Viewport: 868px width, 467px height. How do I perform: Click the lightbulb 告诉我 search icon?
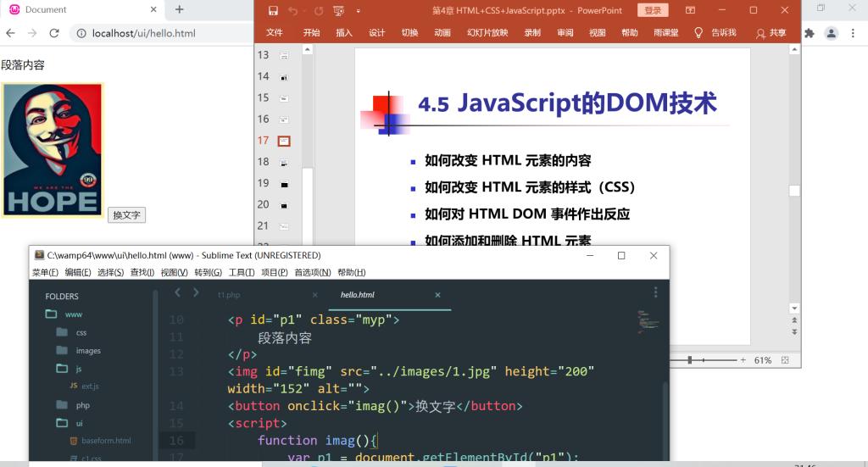pyautogui.click(x=698, y=33)
